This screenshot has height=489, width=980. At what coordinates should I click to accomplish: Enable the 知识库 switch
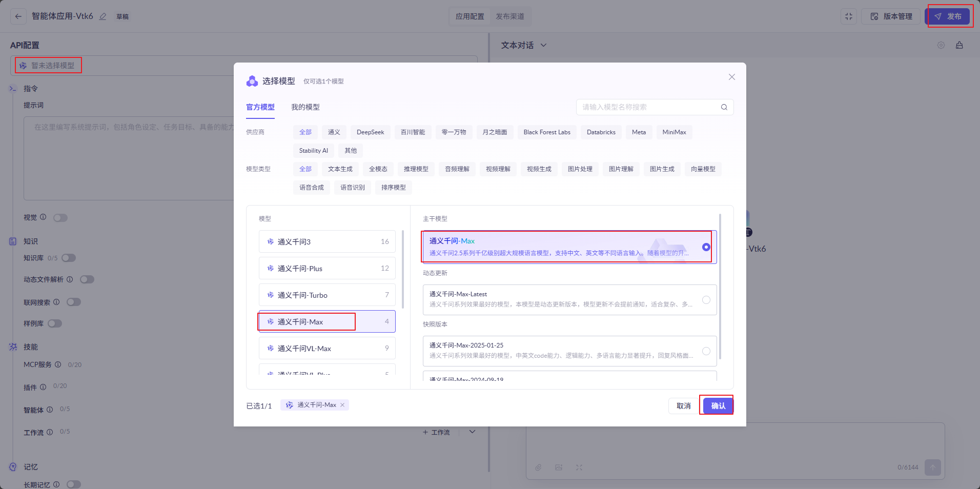pos(69,258)
